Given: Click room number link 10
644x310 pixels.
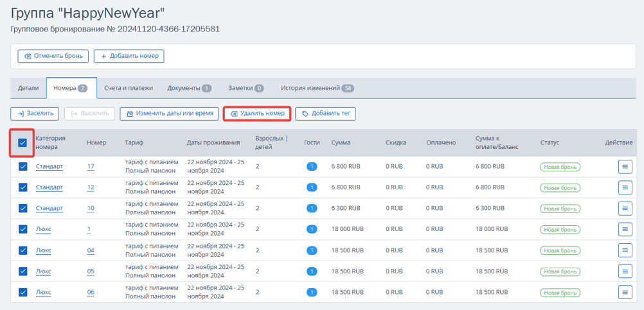Looking at the screenshot, I should click(x=91, y=209).
